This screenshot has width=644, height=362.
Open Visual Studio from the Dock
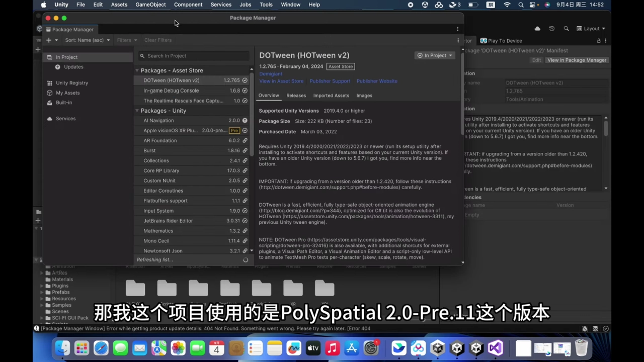(x=496, y=348)
